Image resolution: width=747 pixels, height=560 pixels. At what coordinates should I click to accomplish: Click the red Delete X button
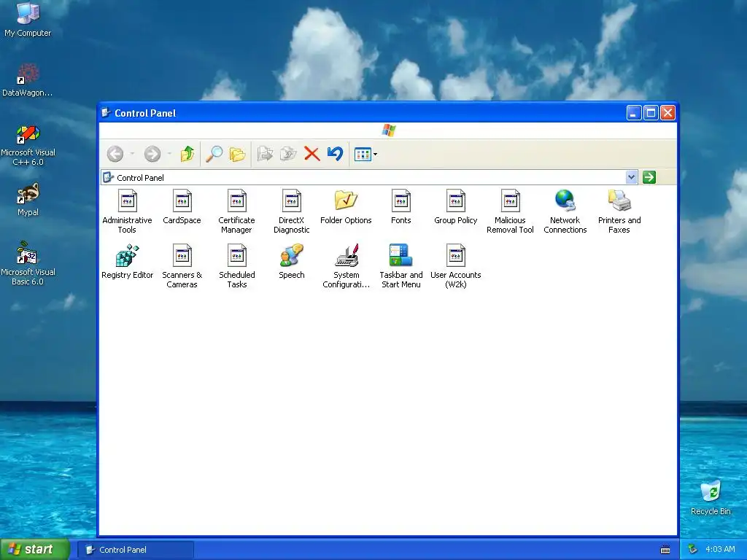[312, 154]
